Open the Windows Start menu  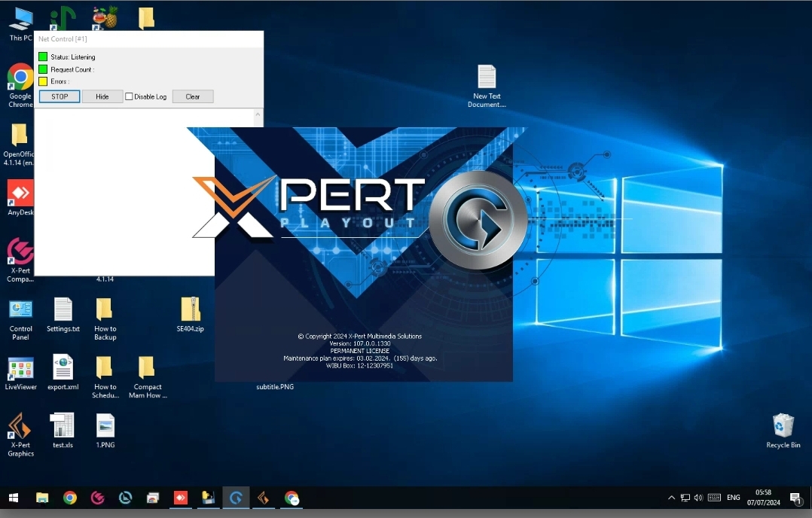pos(13,498)
